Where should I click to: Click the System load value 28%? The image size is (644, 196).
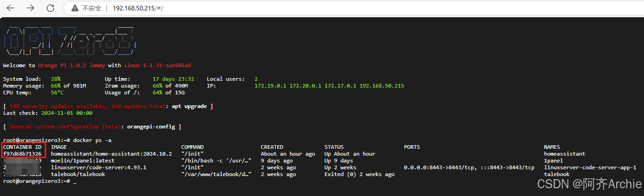[x=55, y=79]
